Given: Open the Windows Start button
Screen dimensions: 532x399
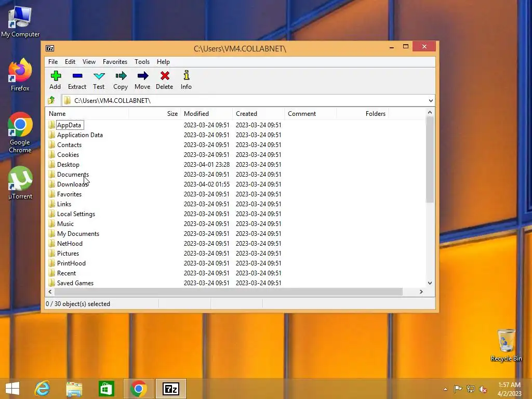Looking at the screenshot, I should (x=12, y=389).
